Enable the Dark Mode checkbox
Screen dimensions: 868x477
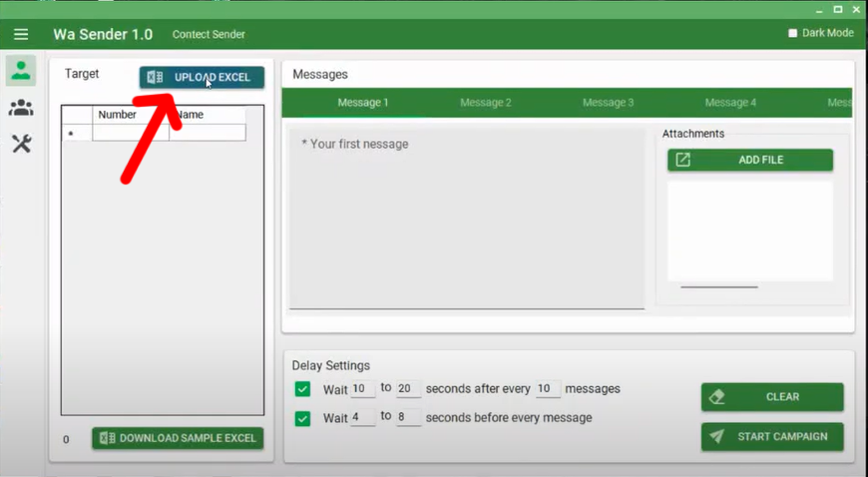coord(793,33)
